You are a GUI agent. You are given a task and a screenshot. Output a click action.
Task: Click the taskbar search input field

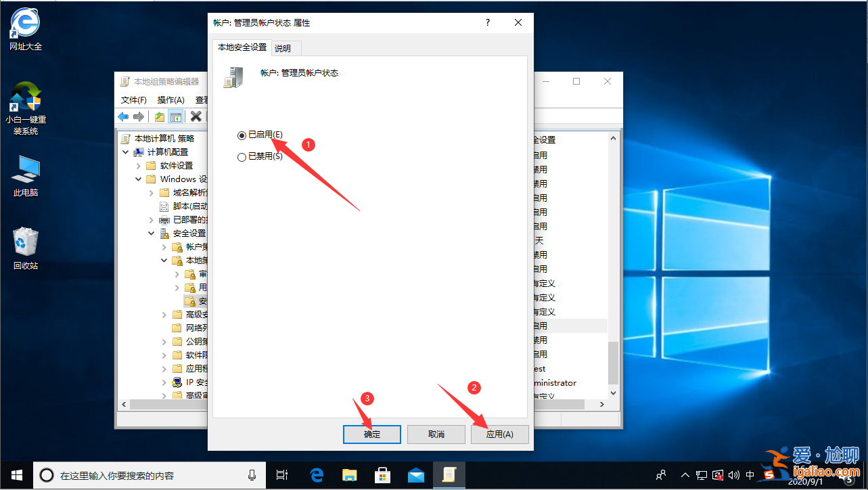(x=149, y=474)
